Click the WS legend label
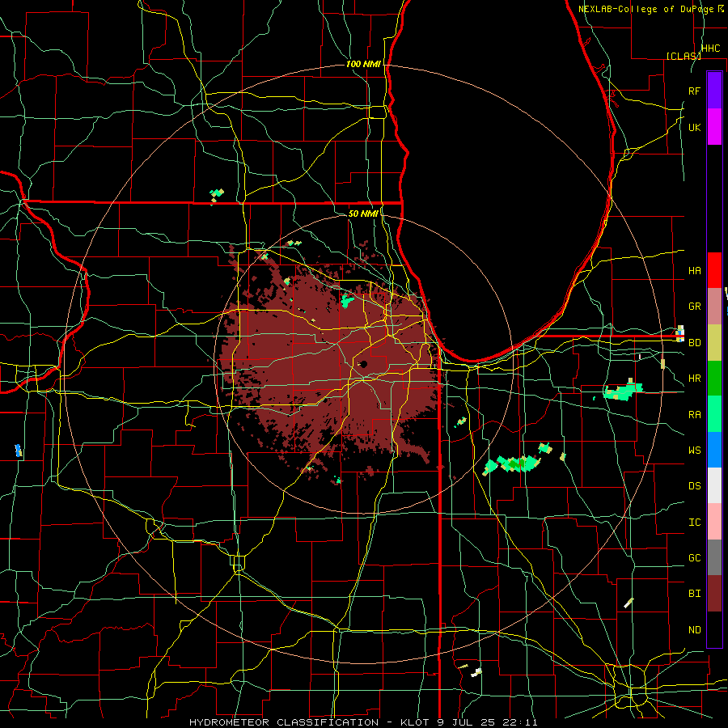Image resolution: width=728 pixels, height=728 pixels. point(694,451)
